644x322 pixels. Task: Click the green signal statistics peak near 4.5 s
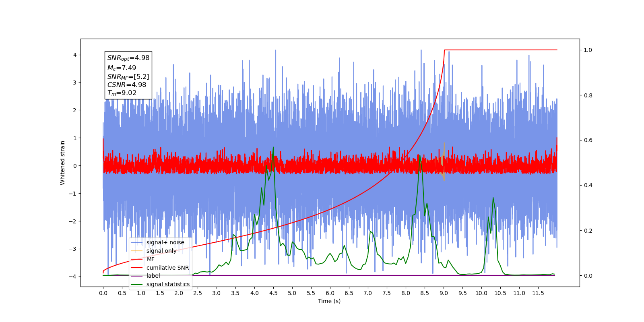(273, 148)
